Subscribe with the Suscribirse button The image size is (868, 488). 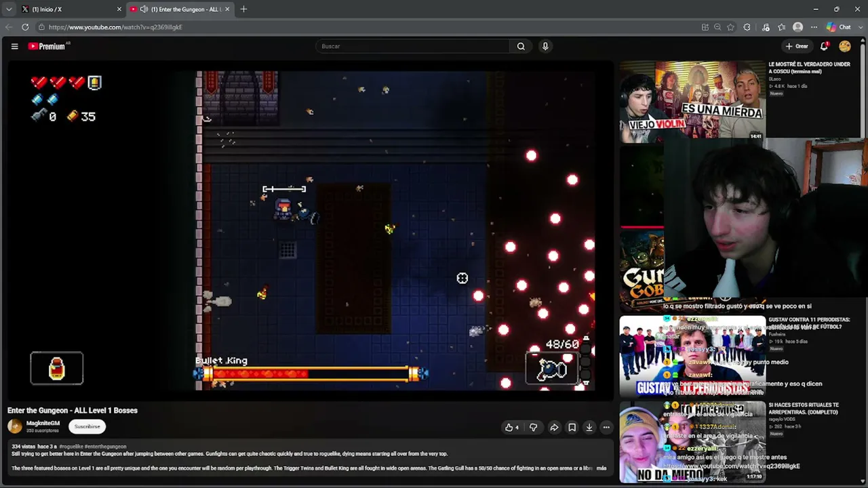point(87,426)
